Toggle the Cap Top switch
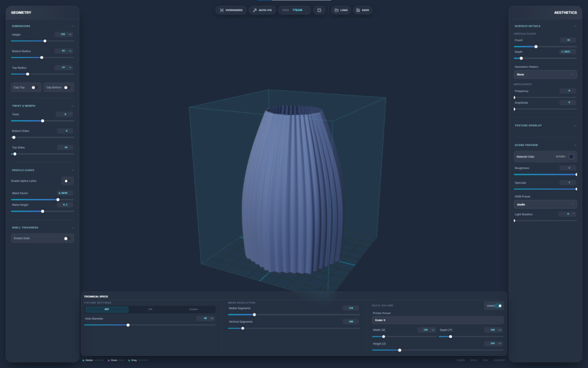 click(33, 87)
